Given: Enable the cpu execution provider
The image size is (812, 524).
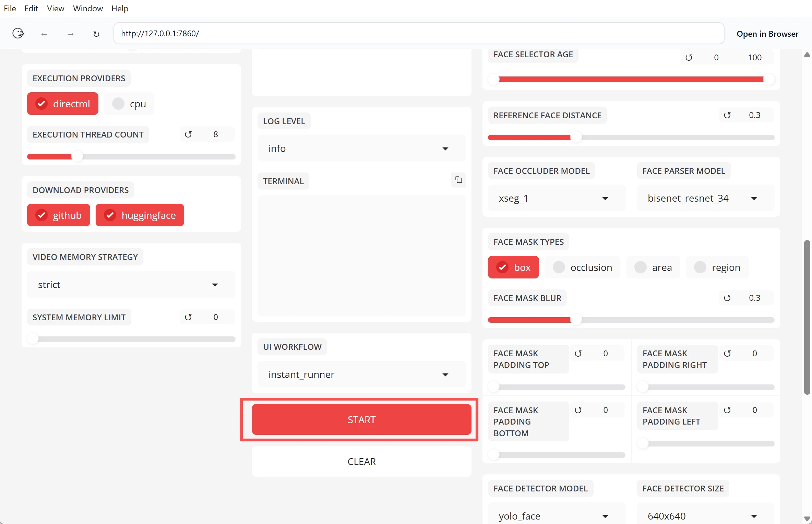Looking at the screenshot, I should coord(129,104).
